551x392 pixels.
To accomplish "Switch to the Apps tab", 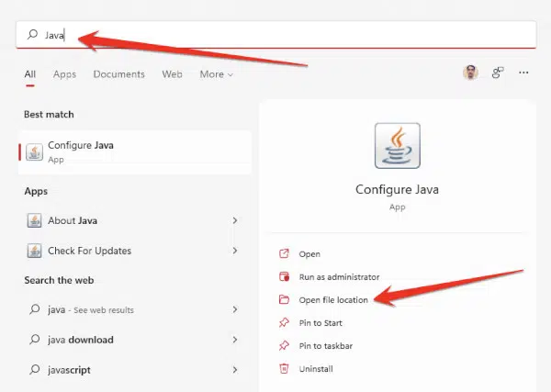I will [64, 74].
